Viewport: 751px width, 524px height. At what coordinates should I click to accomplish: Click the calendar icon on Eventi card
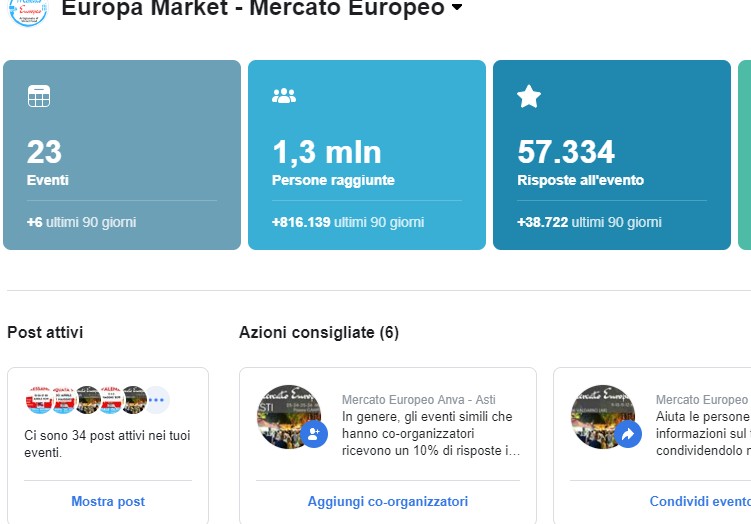point(39,96)
